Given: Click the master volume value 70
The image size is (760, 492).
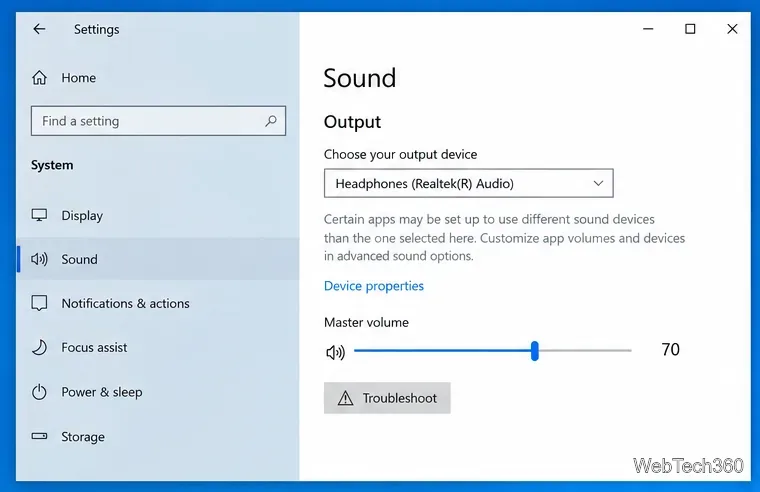Looking at the screenshot, I should click(x=670, y=349).
